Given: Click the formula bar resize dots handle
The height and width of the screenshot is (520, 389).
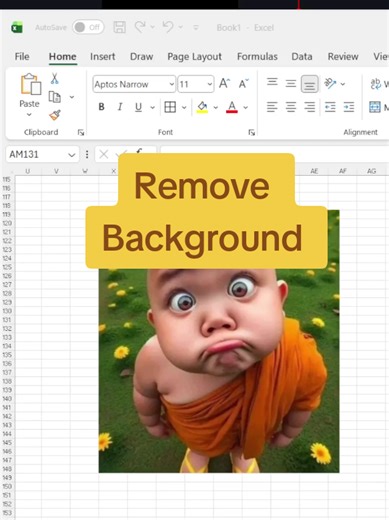Looking at the screenshot, I should click(x=87, y=154).
